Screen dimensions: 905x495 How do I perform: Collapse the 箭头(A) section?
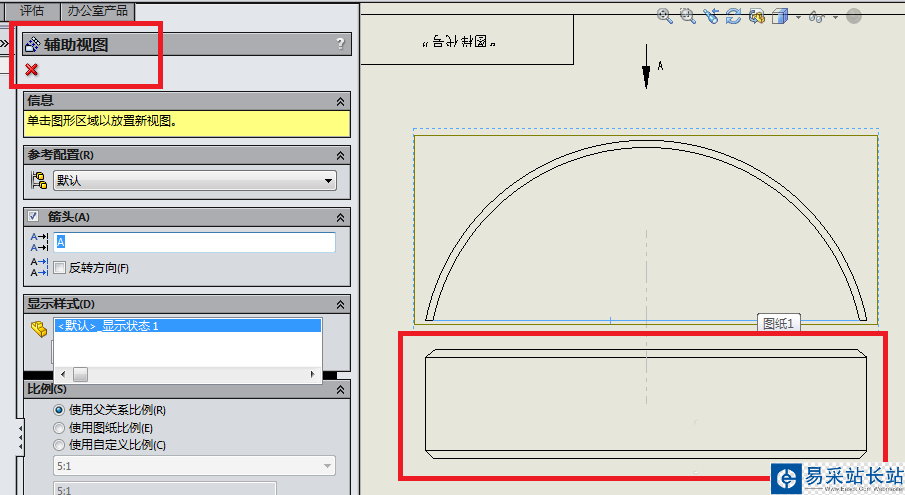(341, 218)
